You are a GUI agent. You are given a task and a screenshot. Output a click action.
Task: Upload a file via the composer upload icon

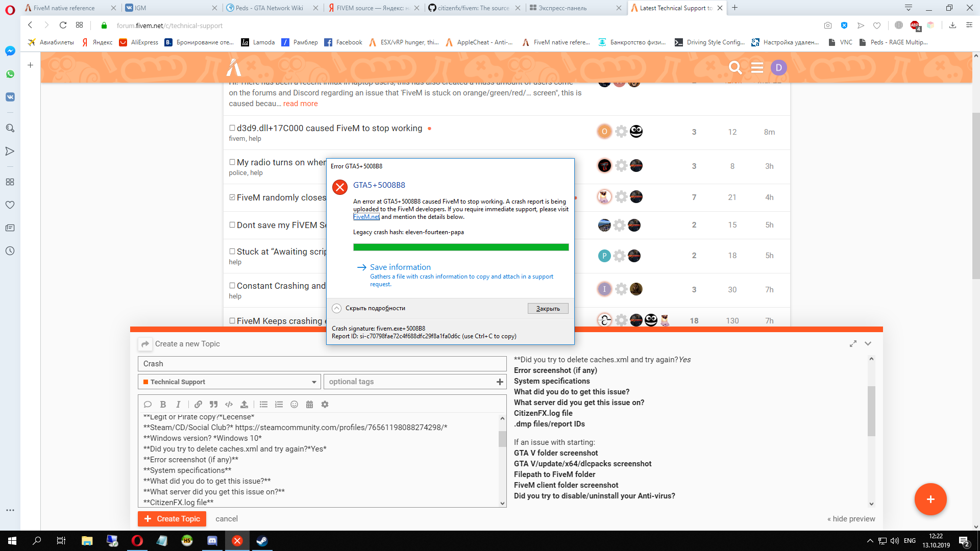(x=244, y=404)
